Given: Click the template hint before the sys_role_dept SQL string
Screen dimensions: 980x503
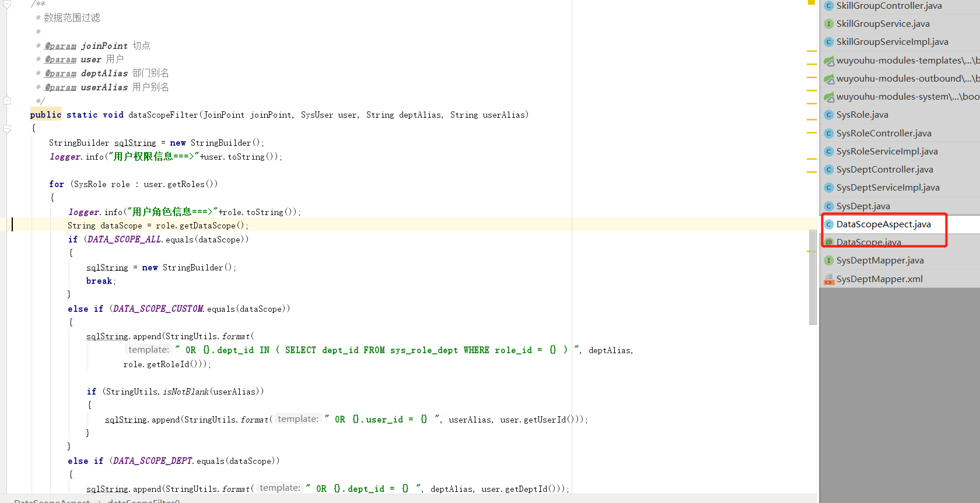Looking at the screenshot, I should pyautogui.click(x=149, y=350).
